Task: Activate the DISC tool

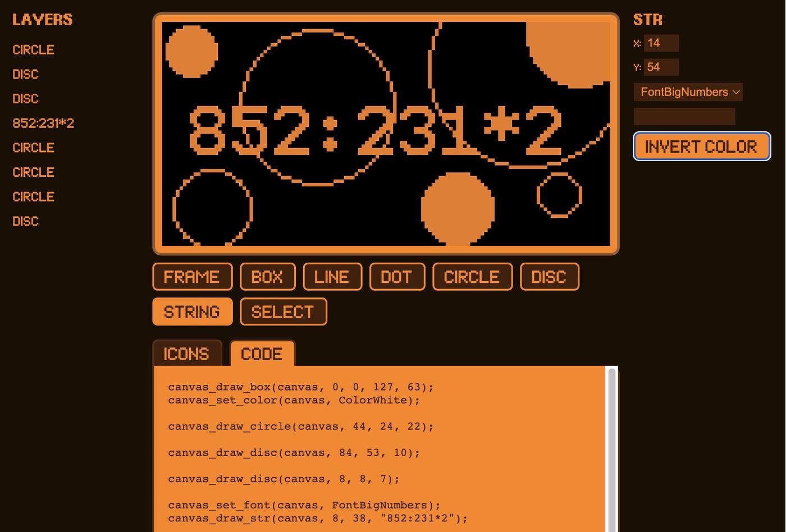Action: pos(549,277)
